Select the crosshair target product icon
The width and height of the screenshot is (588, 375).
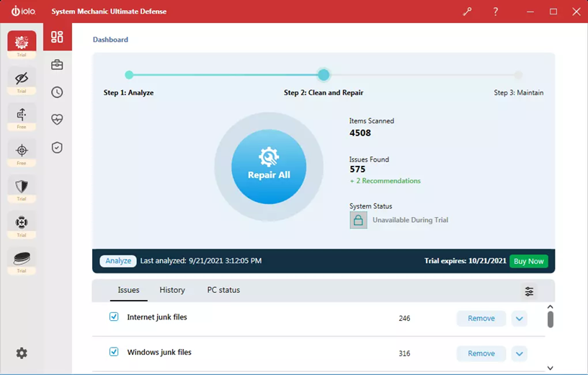point(22,150)
